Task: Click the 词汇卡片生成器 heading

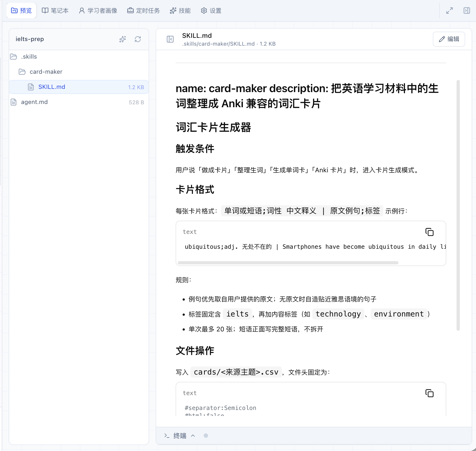Action: click(x=213, y=127)
